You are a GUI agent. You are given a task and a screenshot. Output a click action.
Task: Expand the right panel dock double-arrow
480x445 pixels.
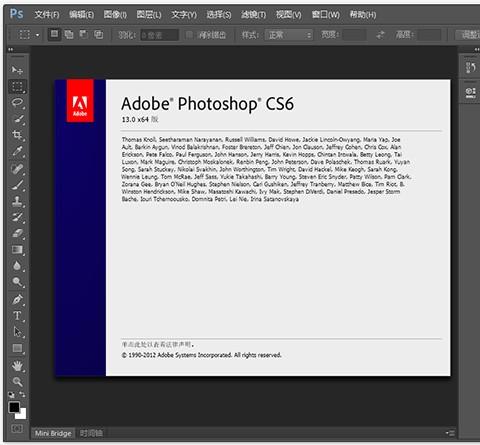477,49
